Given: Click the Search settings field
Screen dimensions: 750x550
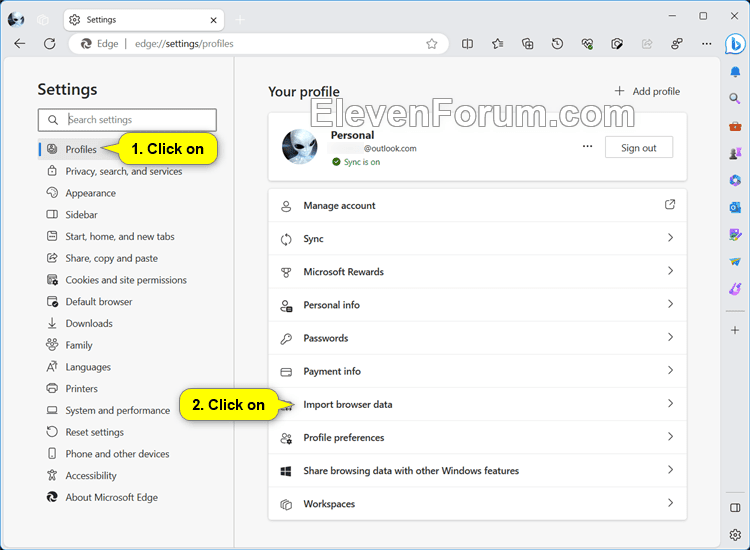Looking at the screenshot, I should (x=127, y=120).
